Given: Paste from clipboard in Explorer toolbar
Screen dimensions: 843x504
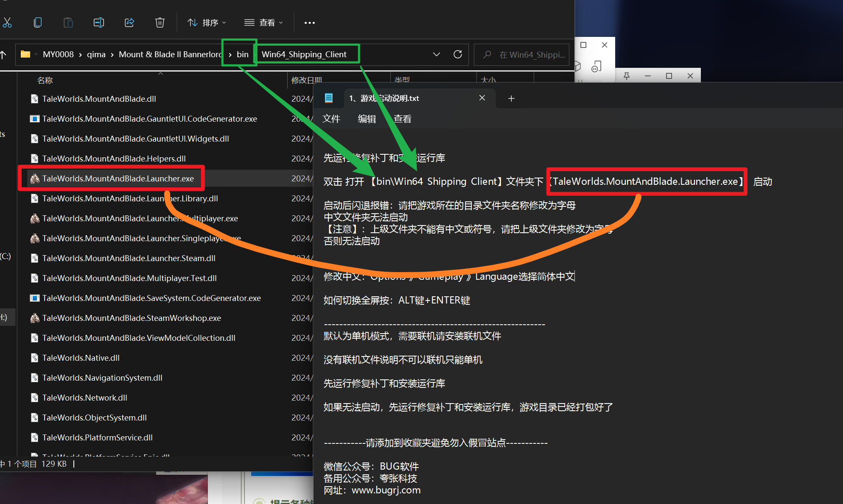Looking at the screenshot, I should point(68,22).
